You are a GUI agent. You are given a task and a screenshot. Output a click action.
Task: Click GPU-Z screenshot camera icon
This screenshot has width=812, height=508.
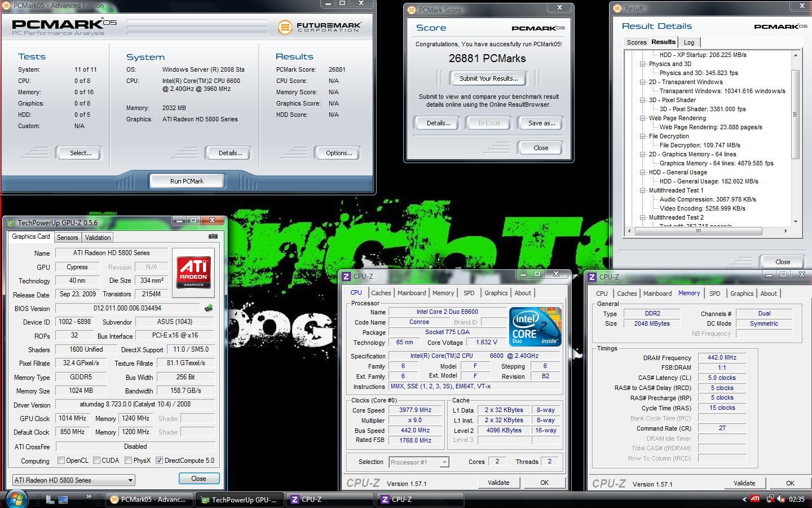[213, 237]
